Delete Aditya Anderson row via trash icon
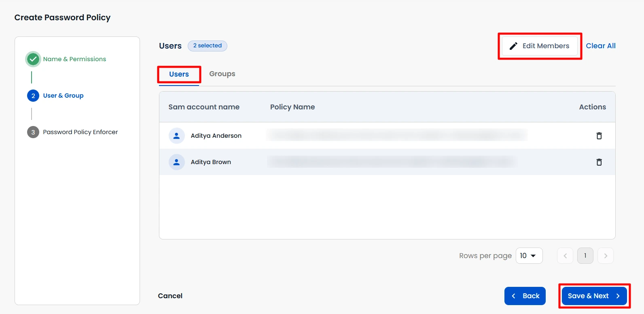644x314 pixels. click(599, 136)
